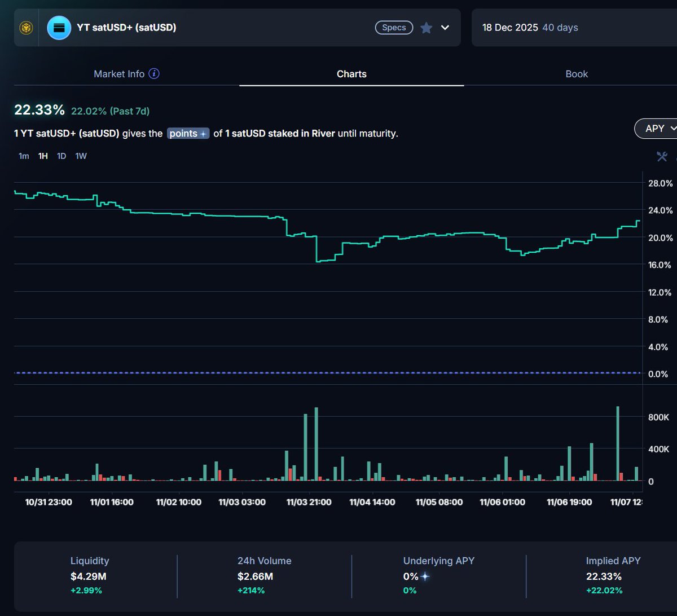This screenshot has width=677, height=616.
Task: Click the 10/31 23:00 time axis label
Action: (x=49, y=502)
